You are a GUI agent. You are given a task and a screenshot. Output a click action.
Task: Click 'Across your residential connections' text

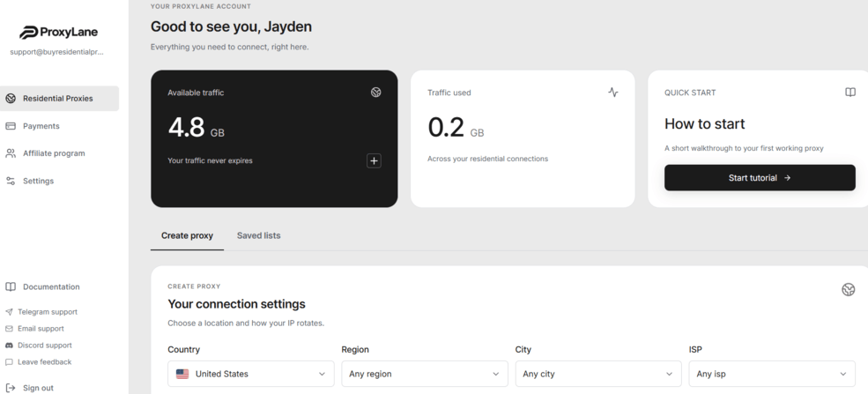point(487,159)
